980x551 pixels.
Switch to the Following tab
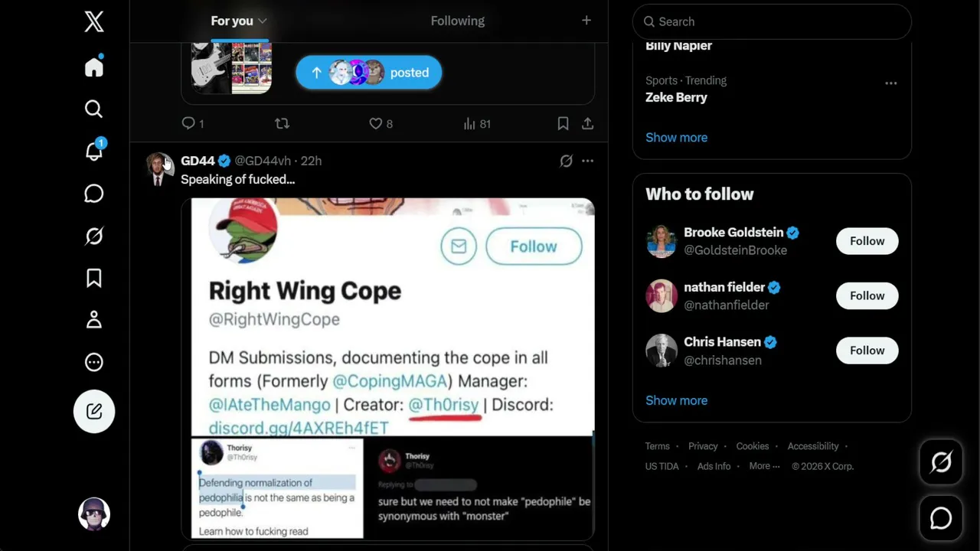[457, 21]
